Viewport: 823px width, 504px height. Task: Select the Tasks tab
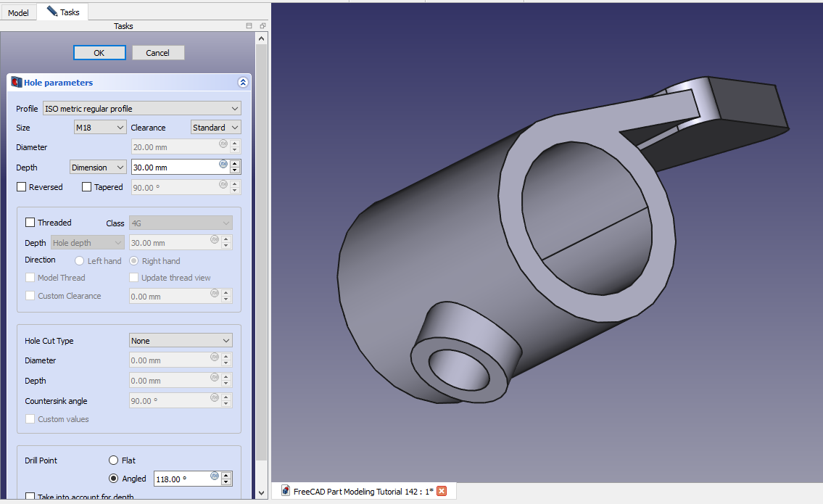click(63, 12)
